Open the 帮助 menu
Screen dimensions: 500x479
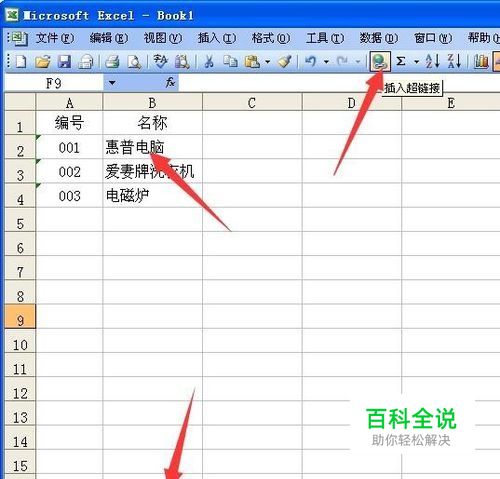483,38
